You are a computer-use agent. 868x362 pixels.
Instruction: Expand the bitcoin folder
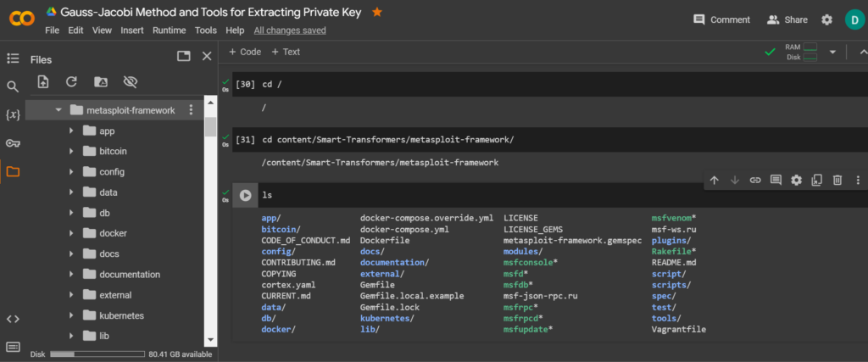[x=72, y=151]
